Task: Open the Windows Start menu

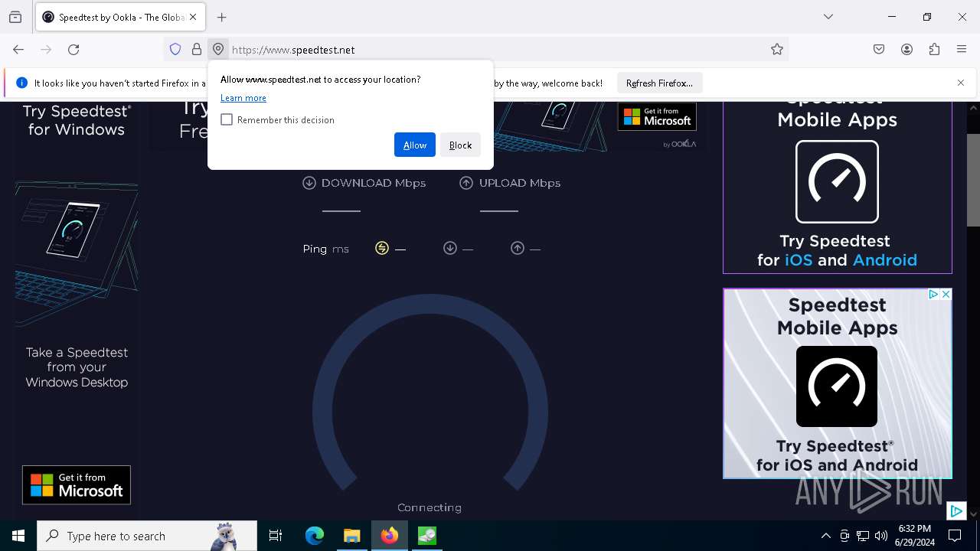Action: tap(18, 536)
